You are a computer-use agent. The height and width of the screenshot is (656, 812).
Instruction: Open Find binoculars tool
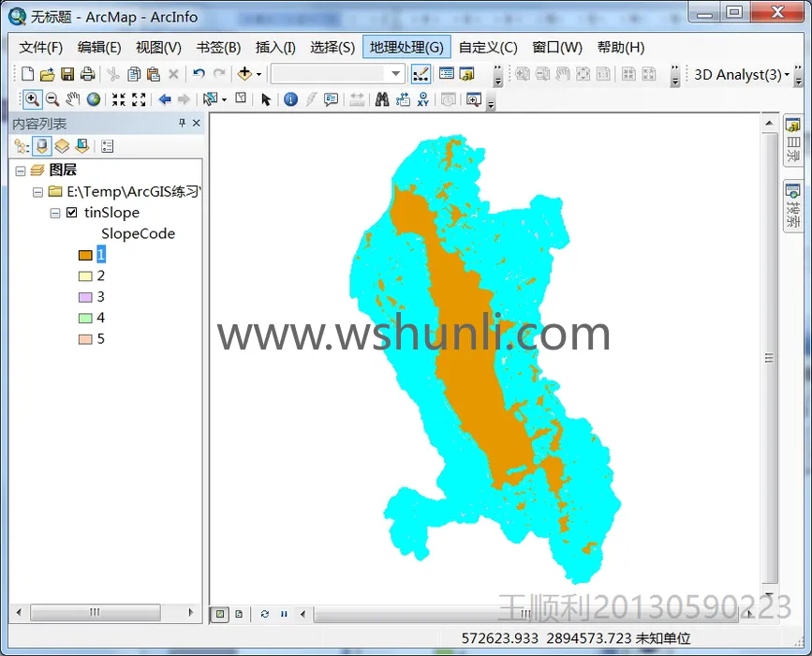click(x=382, y=99)
